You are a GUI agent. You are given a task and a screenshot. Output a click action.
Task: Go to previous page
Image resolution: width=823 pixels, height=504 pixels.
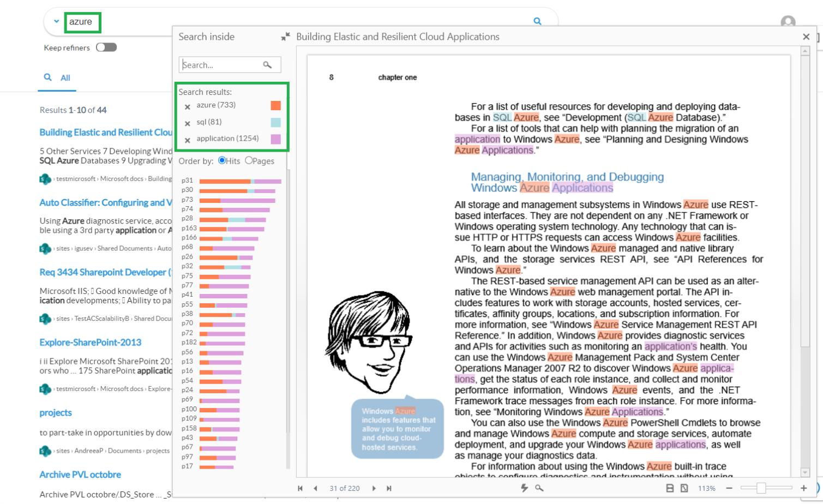tap(315, 488)
